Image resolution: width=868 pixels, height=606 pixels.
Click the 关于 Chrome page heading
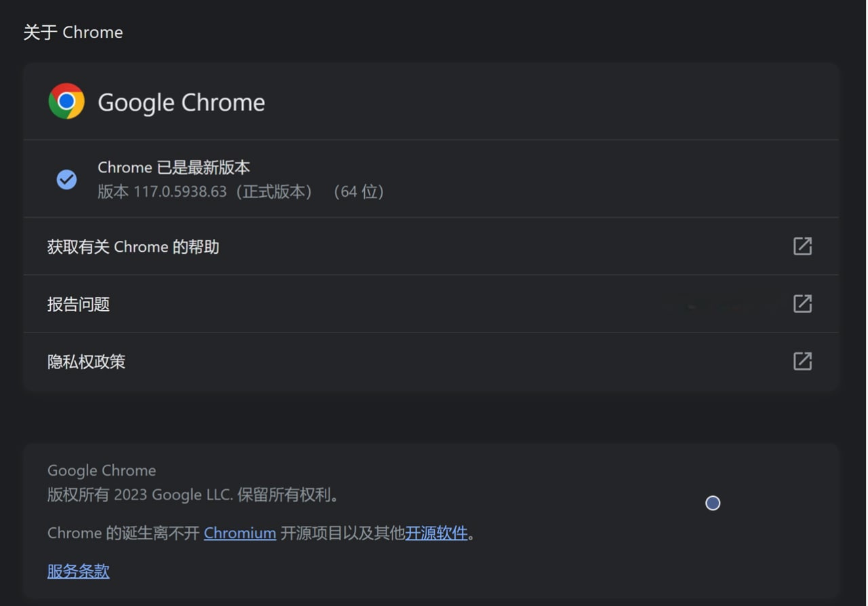click(73, 33)
